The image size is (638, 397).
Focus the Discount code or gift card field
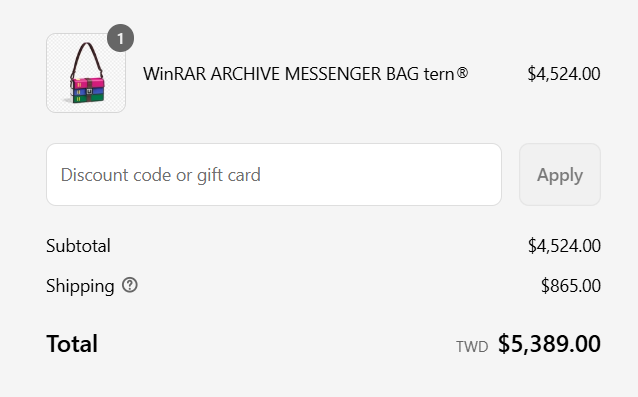pyautogui.click(x=274, y=175)
